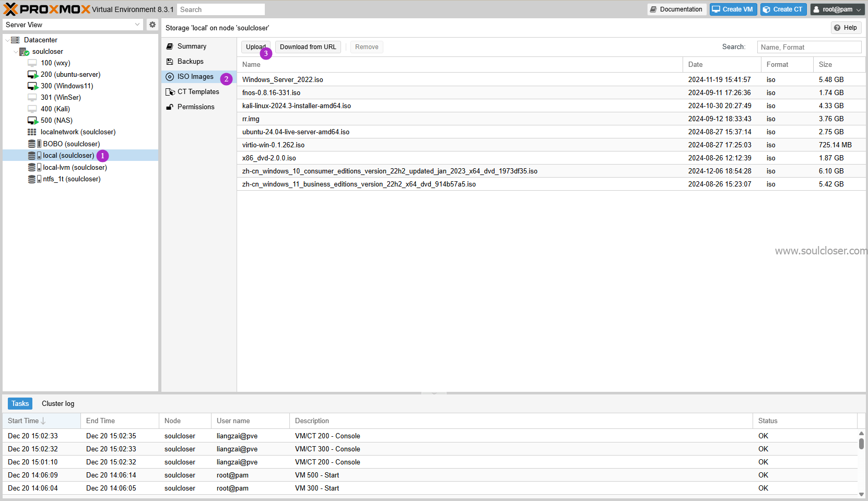This screenshot has height=501, width=868.
Task: Click the Backups floppy disk icon
Action: pos(170,62)
